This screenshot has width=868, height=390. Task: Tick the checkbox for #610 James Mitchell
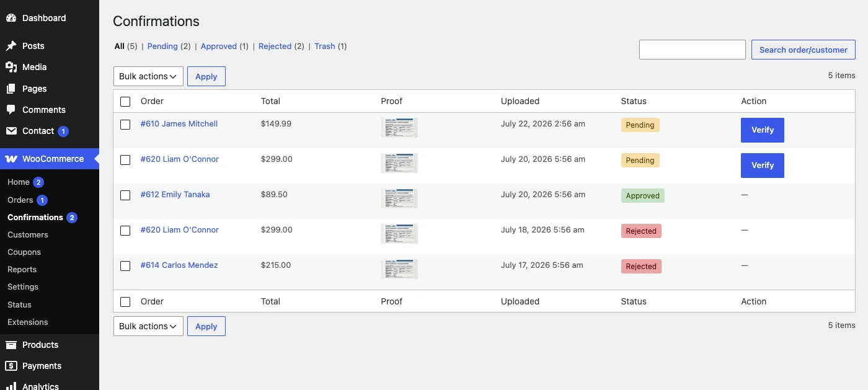click(125, 125)
